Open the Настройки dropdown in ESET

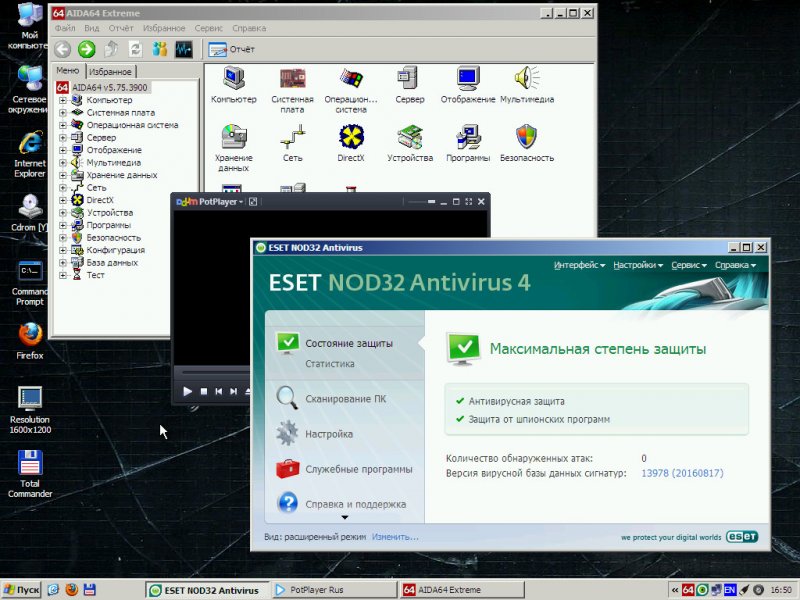click(x=638, y=265)
